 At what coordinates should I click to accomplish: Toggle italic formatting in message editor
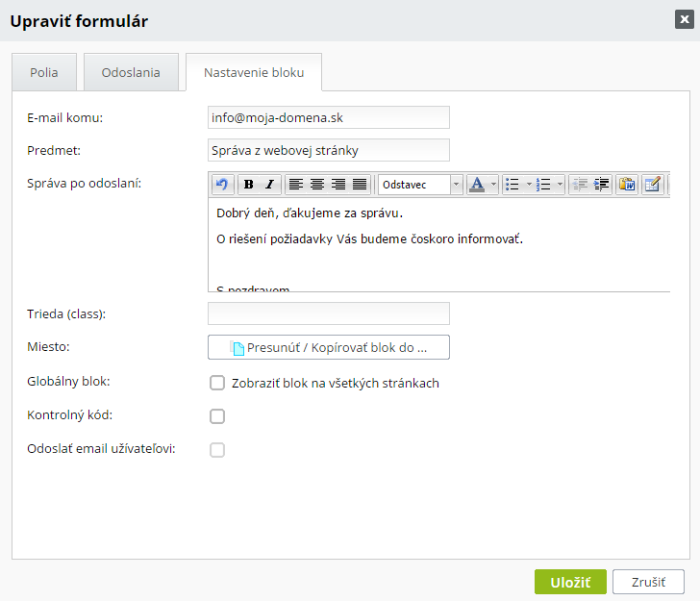[x=270, y=185]
